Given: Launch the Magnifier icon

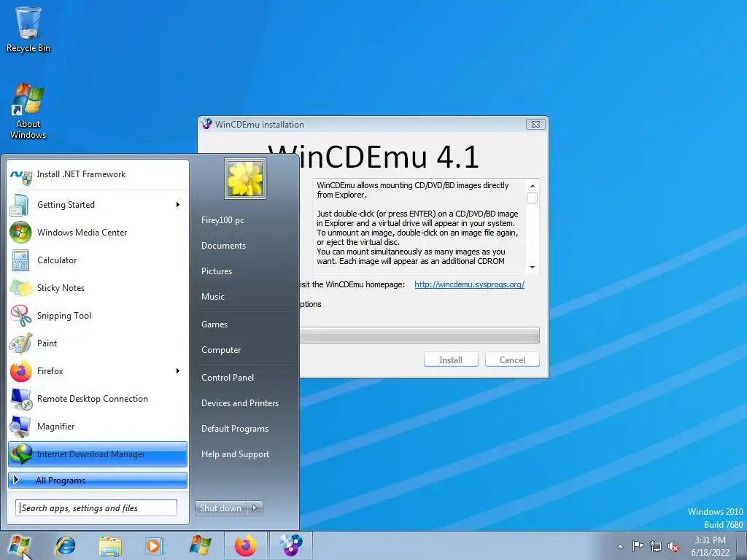Looking at the screenshot, I should [x=21, y=427].
